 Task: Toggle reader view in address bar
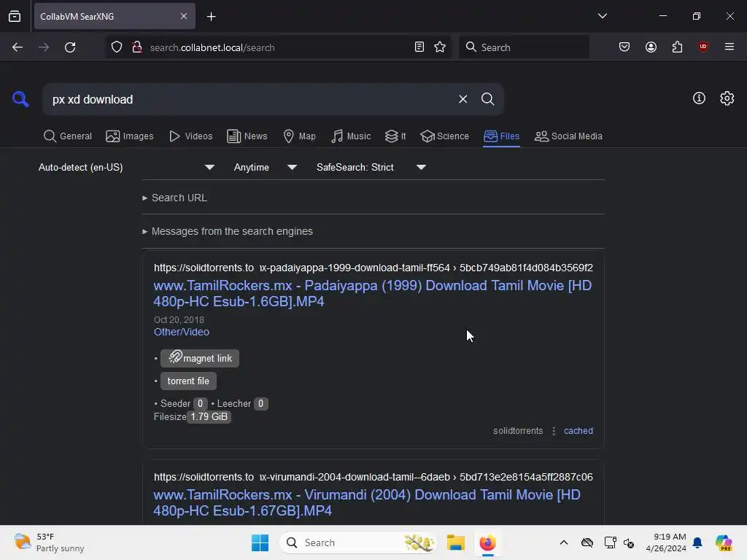tap(419, 47)
